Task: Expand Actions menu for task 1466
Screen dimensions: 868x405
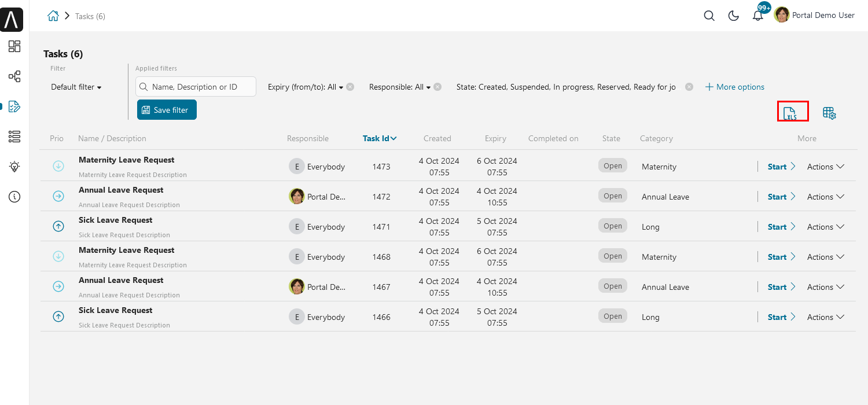Action: pos(826,317)
